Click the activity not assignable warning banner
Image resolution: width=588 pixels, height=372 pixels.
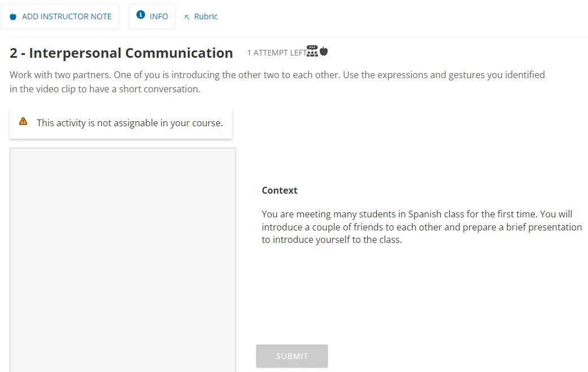(x=121, y=122)
